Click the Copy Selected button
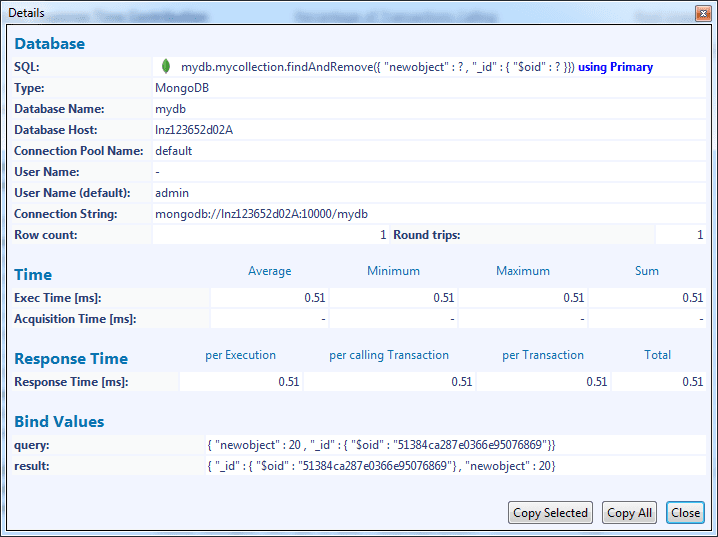Screen dimensions: 718x537 click(550, 513)
